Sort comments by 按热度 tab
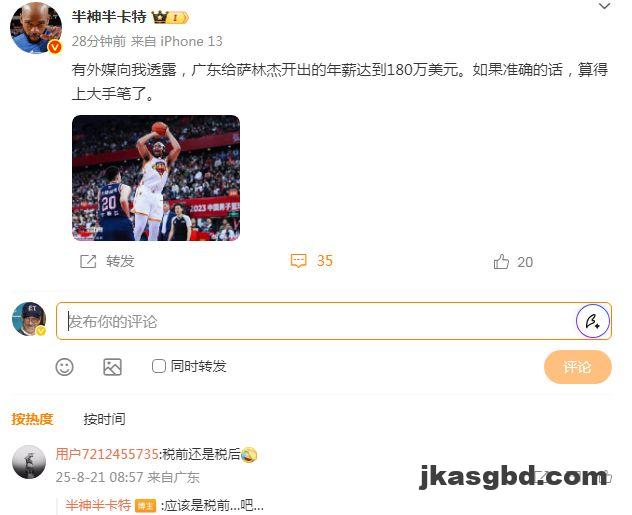Image resolution: width=632 pixels, height=515 pixels. pyautogui.click(x=32, y=419)
